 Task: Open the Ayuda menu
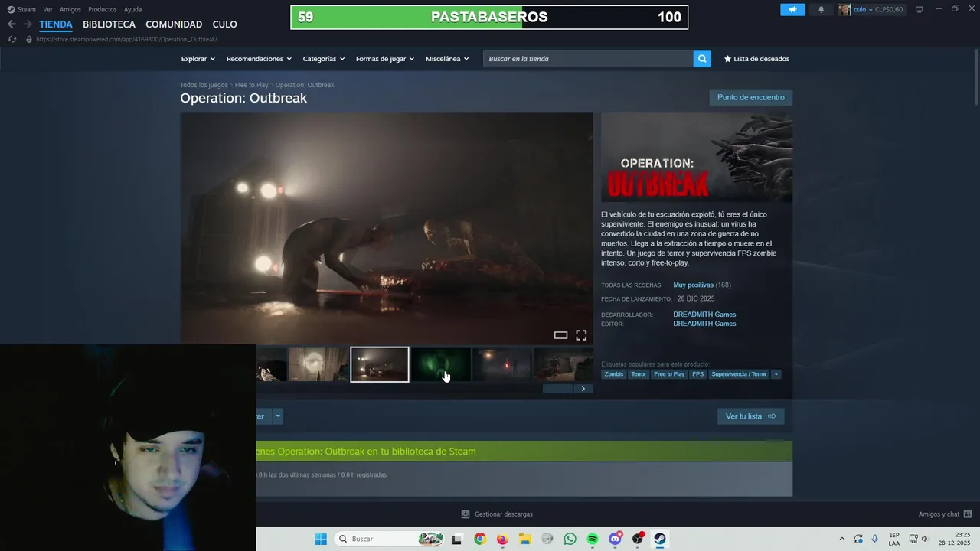(x=132, y=9)
